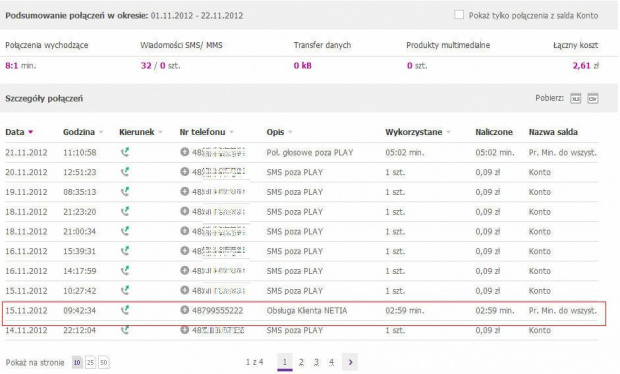
Task: Expand the number plus icon in 10:27:42 row
Action: click(x=184, y=290)
